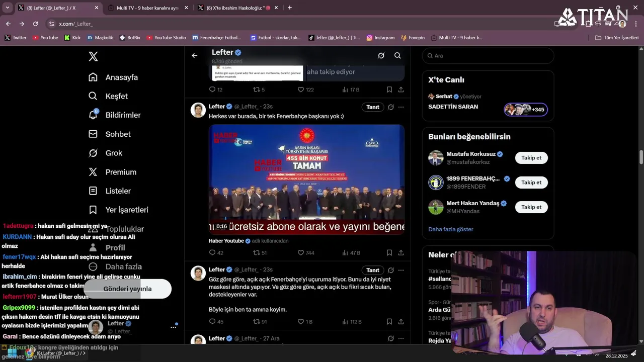Share the Göz göre göre post
644x362 pixels.
(401, 322)
